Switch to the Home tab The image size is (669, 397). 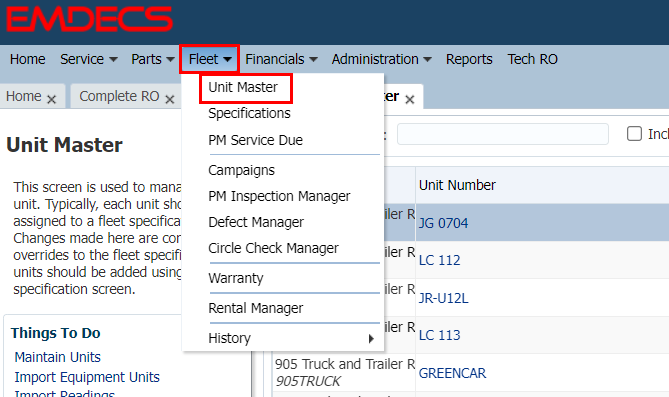tap(24, 96)
